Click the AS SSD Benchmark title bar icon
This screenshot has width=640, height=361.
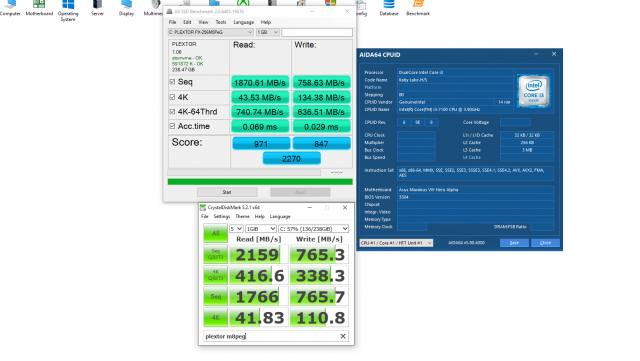(169, 11)
